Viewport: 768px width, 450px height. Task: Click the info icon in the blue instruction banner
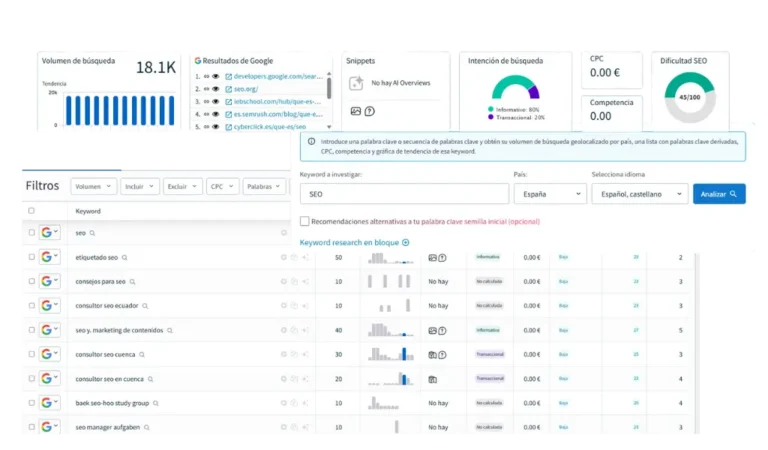[310, 143]
